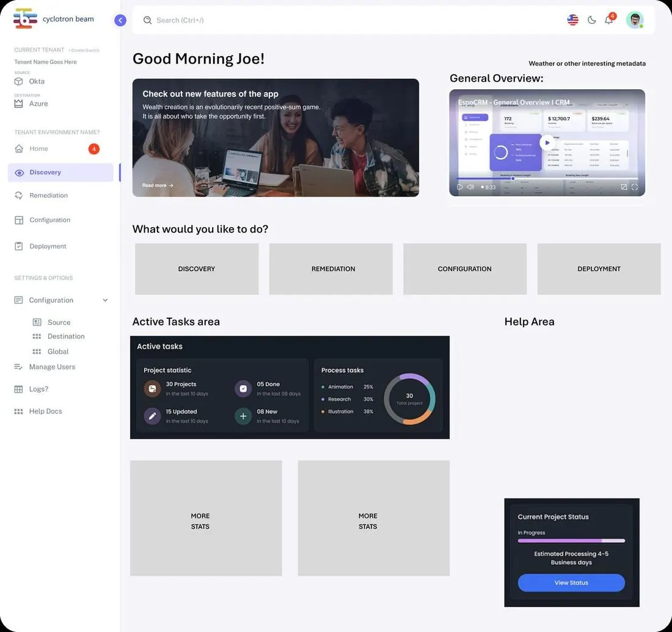Select Discovery in the sidebar

pyautogui.click(x=60, y=172)
